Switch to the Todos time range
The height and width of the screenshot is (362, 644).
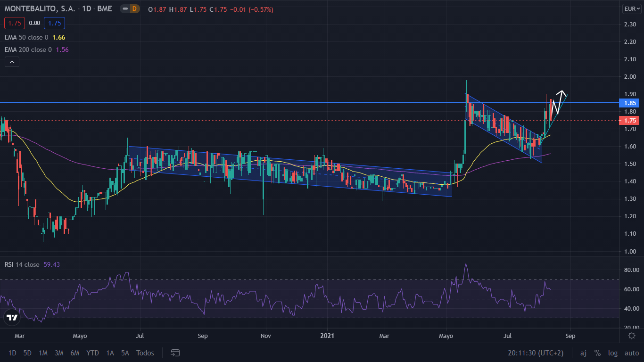(145, 353)
